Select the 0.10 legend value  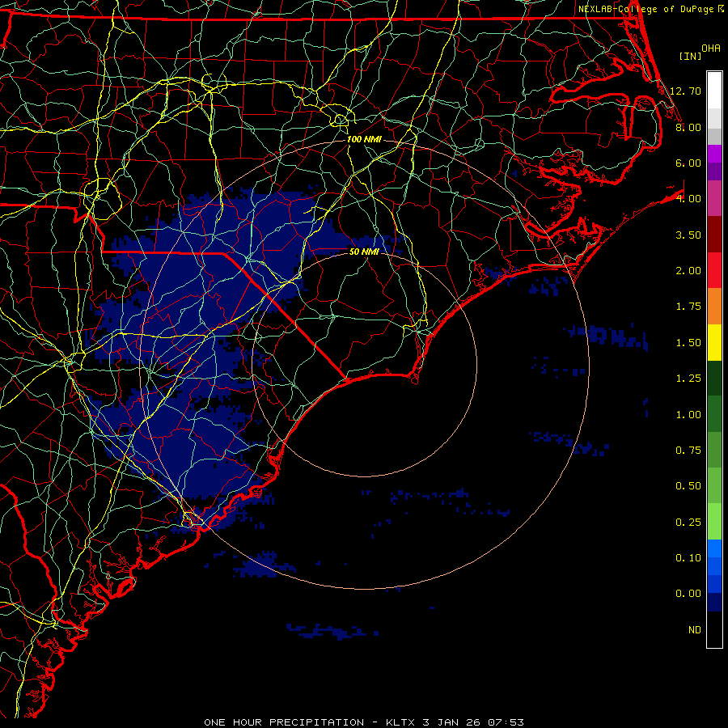coord(688,558)
